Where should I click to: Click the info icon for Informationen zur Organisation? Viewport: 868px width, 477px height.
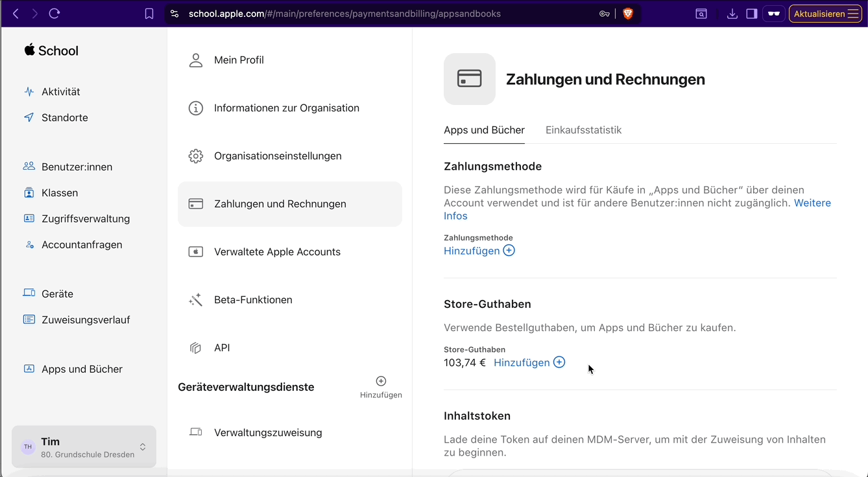tap(195, 108)
